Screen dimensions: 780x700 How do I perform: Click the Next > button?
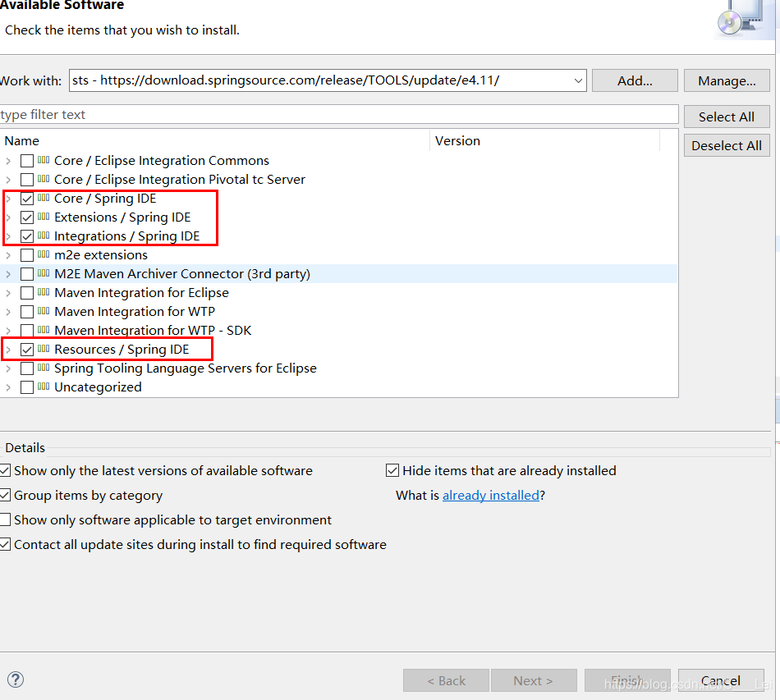click(534, 680)
